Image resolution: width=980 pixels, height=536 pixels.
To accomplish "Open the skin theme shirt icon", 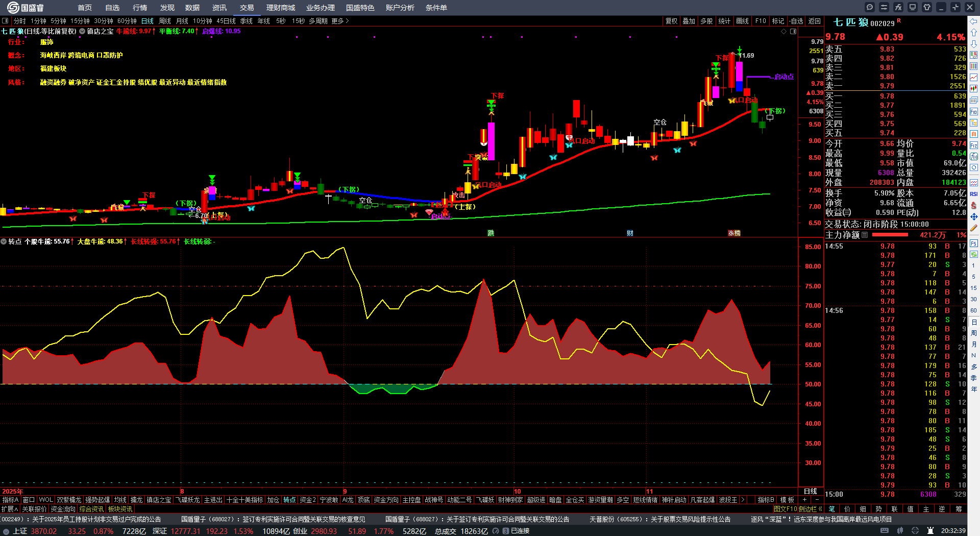I will [927, 7].
